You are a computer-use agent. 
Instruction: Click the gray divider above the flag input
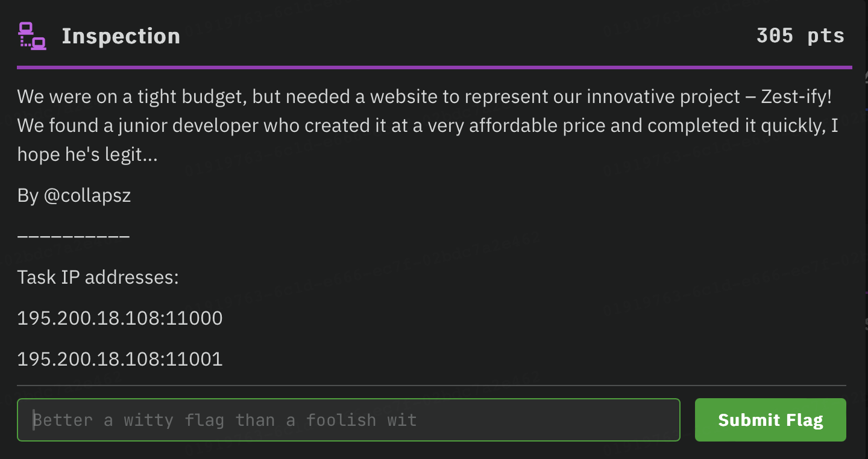click(x=431, y=386)
